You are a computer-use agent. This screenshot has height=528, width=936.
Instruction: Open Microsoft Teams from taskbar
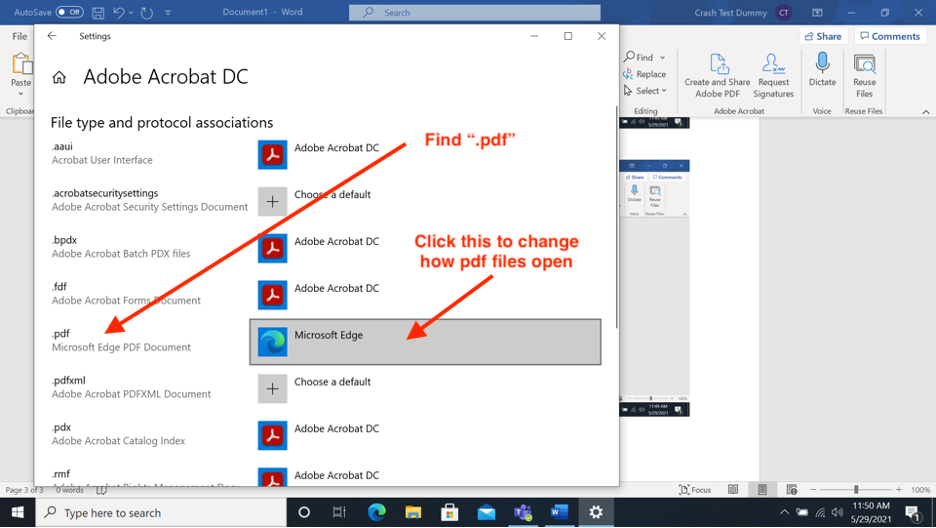pyautogui.click(x=523, y=512)
